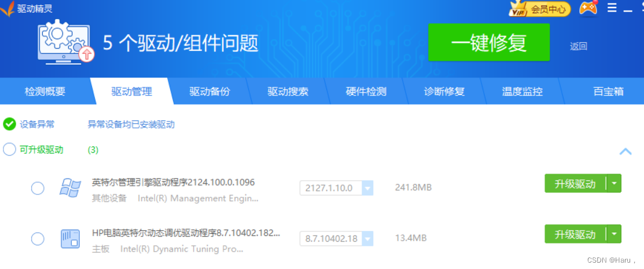
Task: Click the 英特尔管理引擎驱动程序2124.100.0.1096 title
Action: click(x=174, y=182)
